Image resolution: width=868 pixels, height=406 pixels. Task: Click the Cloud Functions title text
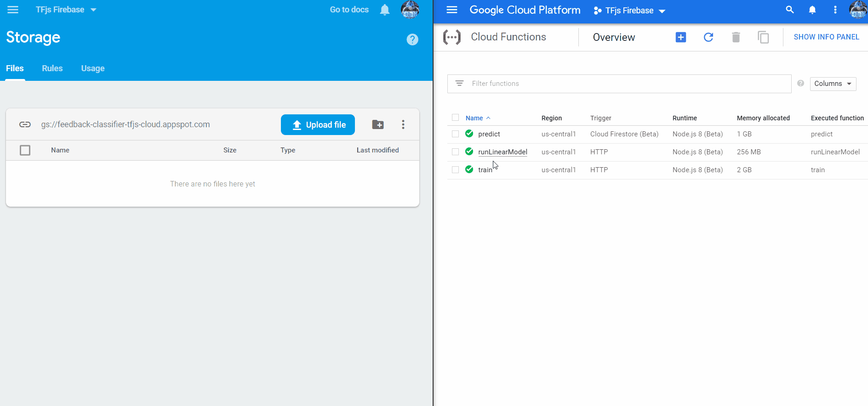508,37
